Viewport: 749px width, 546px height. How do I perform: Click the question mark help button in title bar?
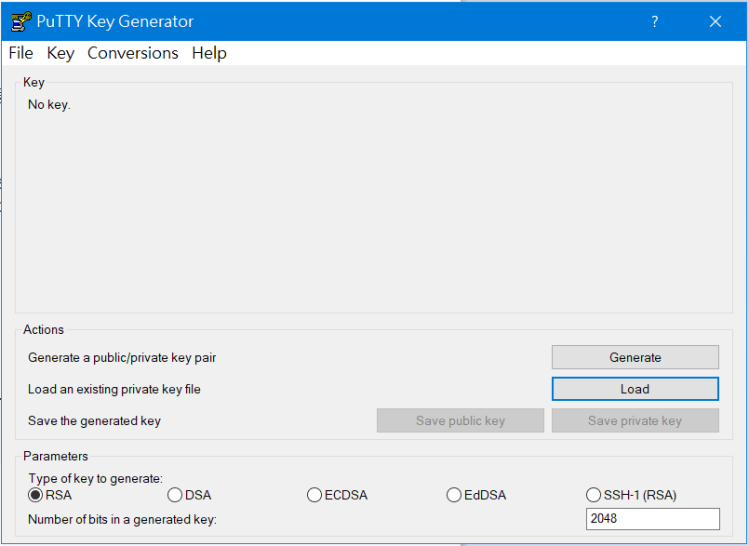click(x=654, y=21)
